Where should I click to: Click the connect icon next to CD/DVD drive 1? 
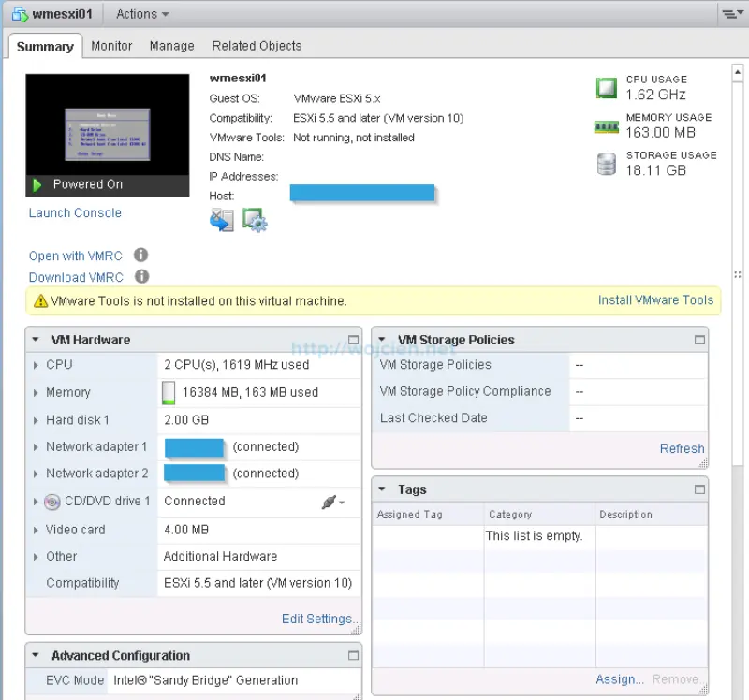tap(330, 502)
